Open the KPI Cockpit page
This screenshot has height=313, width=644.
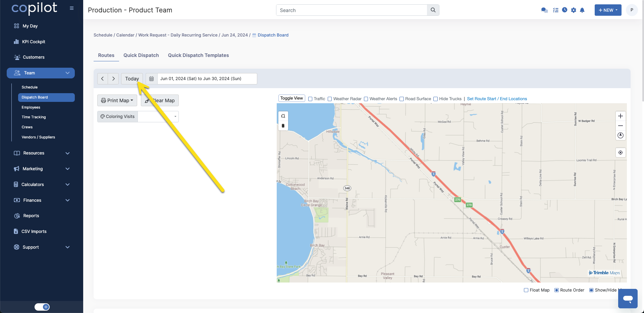[x=34, y=42]
